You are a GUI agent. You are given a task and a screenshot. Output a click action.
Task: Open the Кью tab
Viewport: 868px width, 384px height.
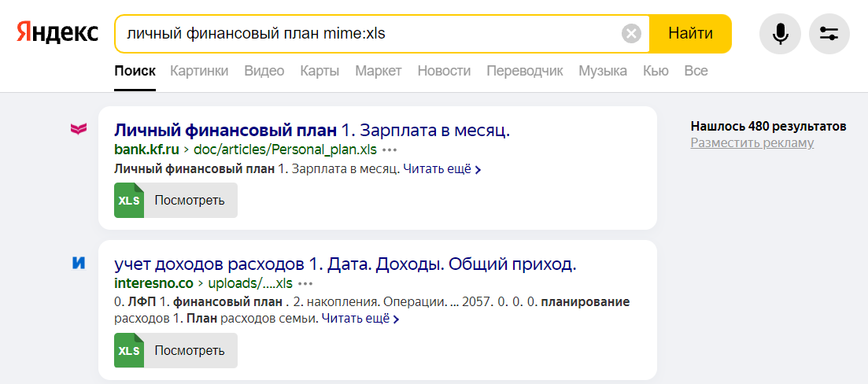click(x=656, y=71)
